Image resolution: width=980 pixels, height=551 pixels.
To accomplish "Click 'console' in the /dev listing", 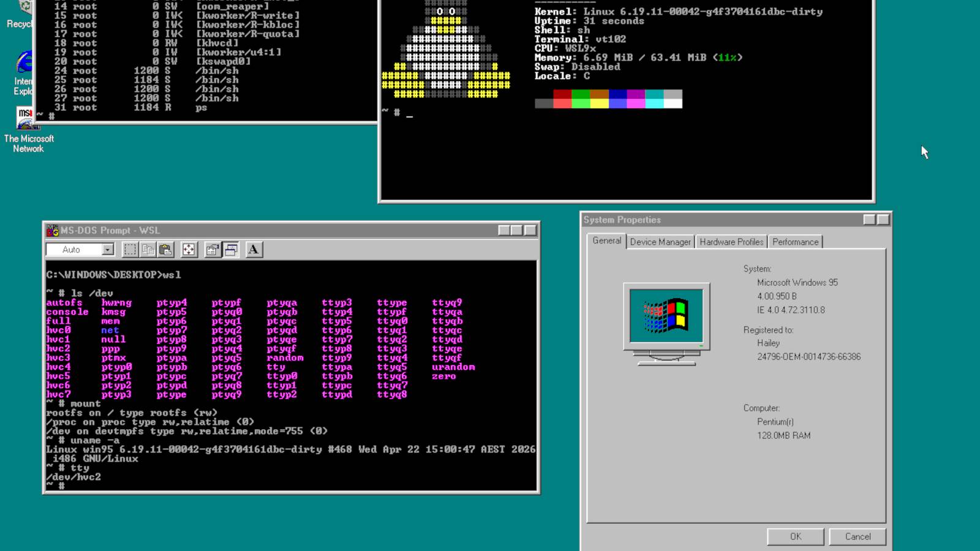I will [x=67, y=312].
